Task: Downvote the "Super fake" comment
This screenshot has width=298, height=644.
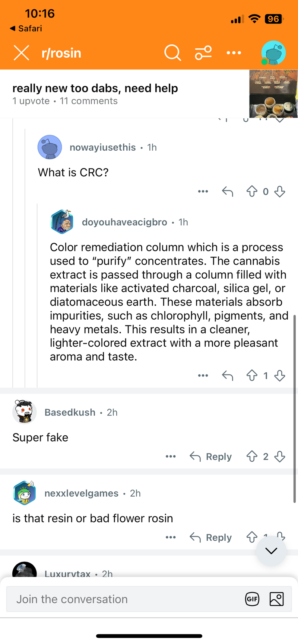Action: point(280,456)
